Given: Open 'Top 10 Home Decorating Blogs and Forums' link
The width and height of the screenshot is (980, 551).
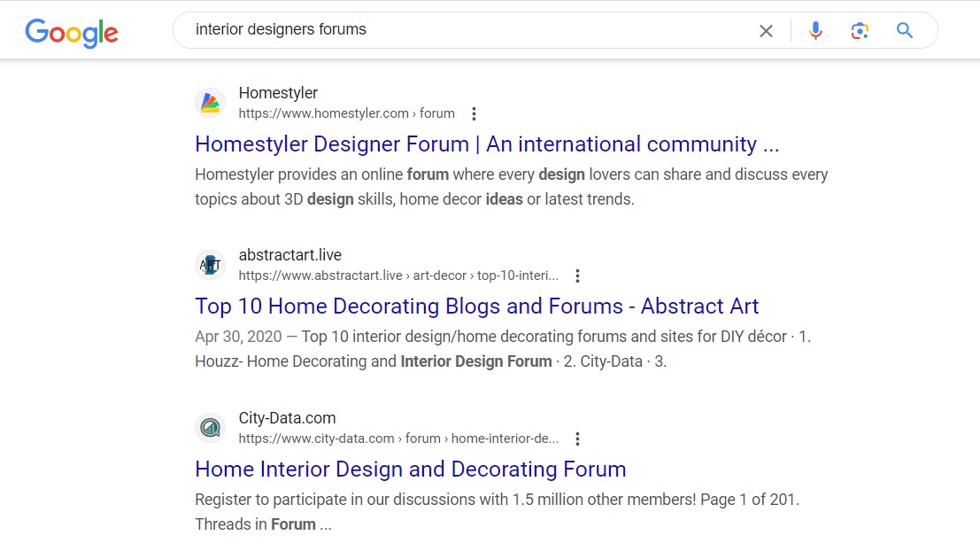Looking at the screenshot, I should tap(477, 306).
